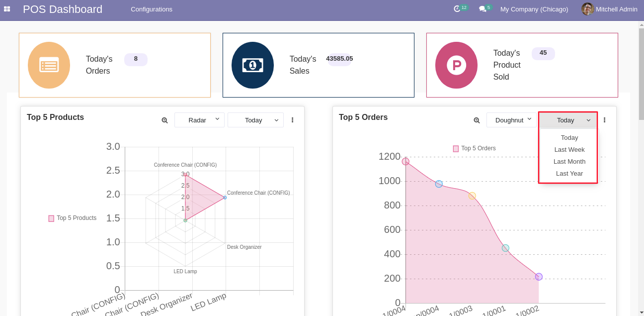The image size is (644, 316).
Task: Click the Today's Orders list icon
Action: pos(49,65)
